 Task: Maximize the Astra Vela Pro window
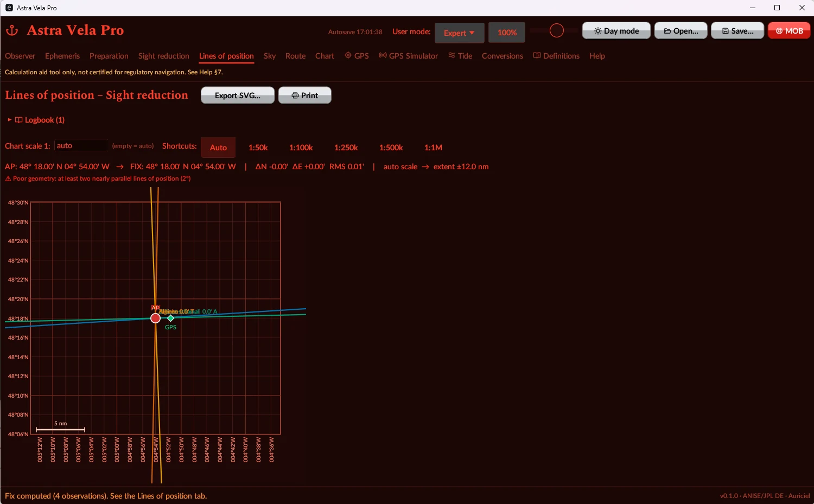pyautogui.click(x=777, y=8)
